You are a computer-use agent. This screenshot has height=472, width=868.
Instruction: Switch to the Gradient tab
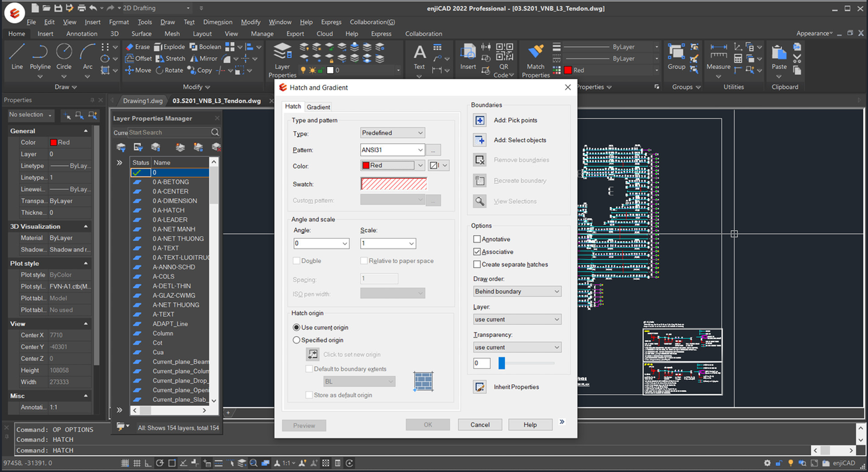pos(318,107)
